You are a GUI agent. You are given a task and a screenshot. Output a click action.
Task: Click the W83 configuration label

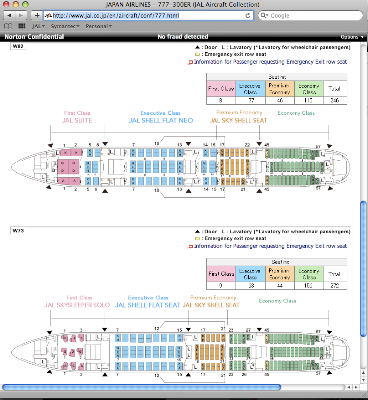[x=18, y=46]
